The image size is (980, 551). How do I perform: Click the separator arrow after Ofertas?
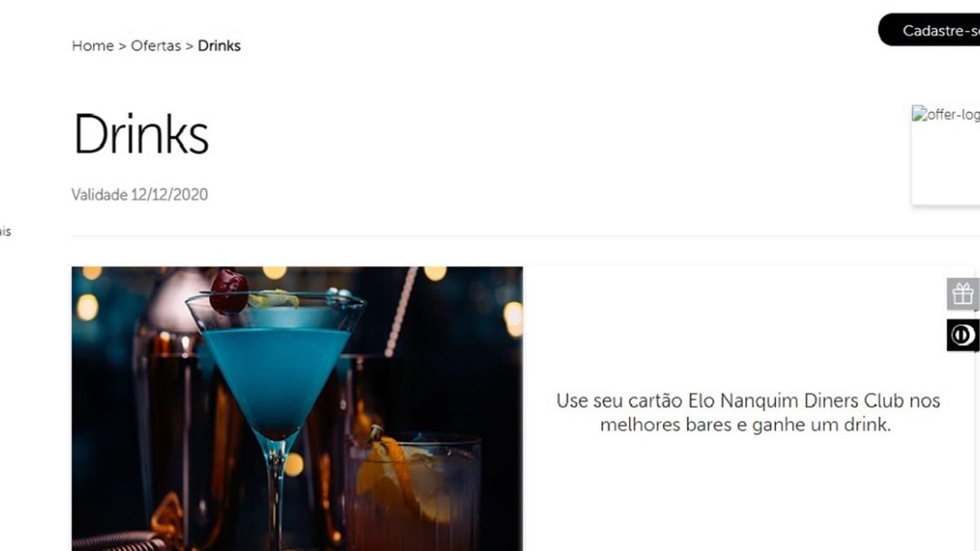tap(189, 46)
